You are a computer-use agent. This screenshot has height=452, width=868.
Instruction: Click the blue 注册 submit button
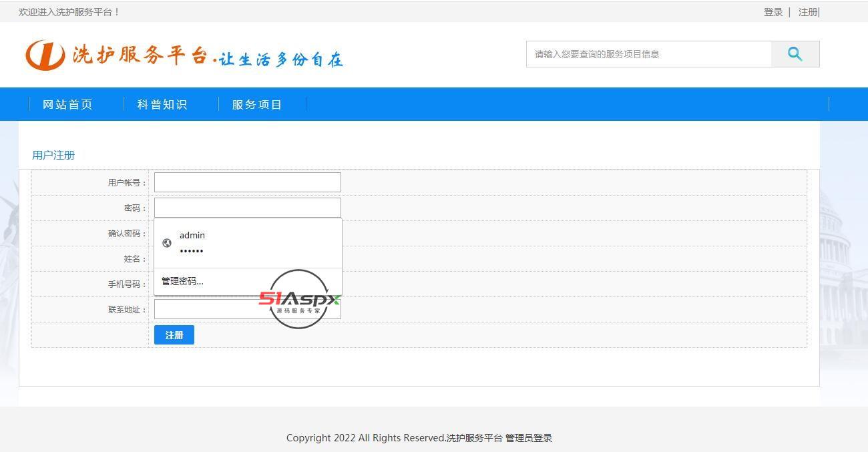tap(174, 335)
